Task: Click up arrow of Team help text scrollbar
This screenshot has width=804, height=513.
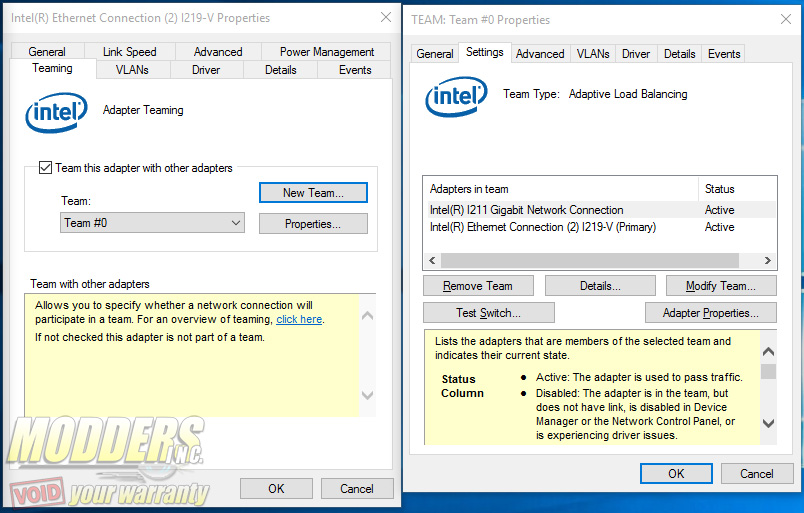Action: 768,352
